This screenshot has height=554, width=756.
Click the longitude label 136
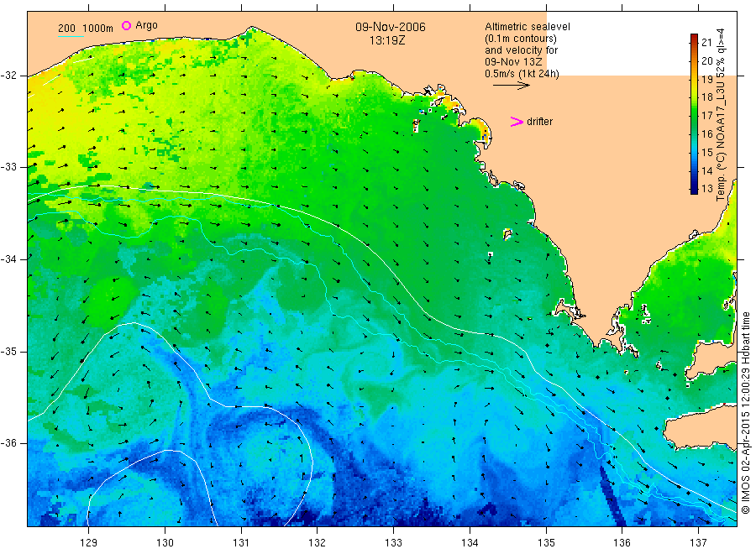click(x=622, y=543)
